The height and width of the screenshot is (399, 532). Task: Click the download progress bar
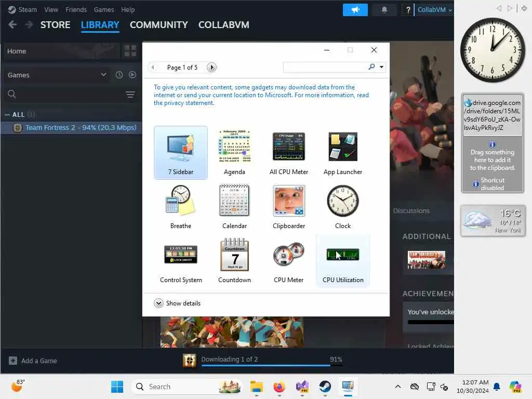(271, 365)
